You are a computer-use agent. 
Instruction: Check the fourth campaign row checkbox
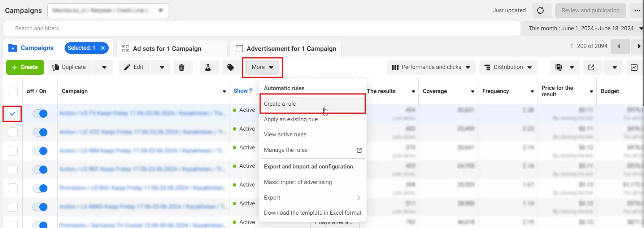13,169
